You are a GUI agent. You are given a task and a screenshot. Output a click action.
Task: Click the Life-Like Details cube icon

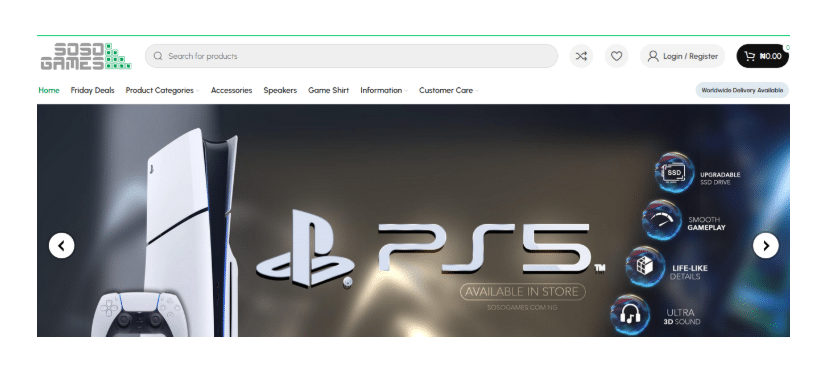point(645,266)
